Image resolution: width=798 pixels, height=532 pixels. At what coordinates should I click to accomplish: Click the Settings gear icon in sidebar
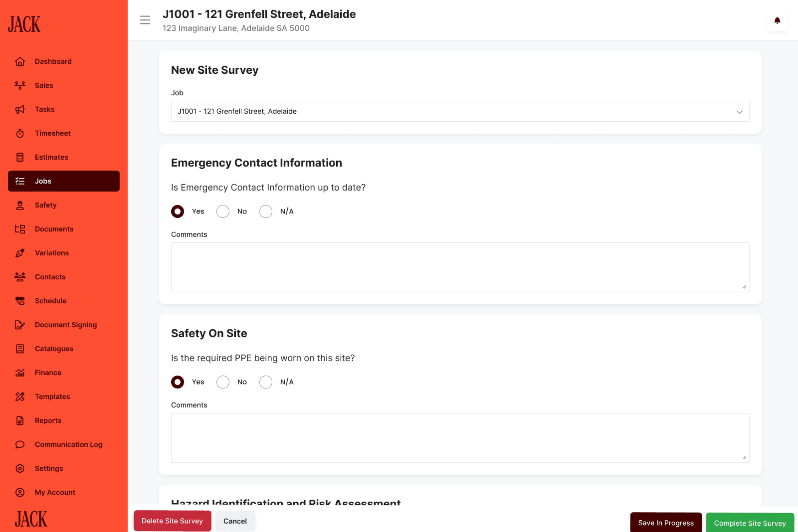point(20,469)
